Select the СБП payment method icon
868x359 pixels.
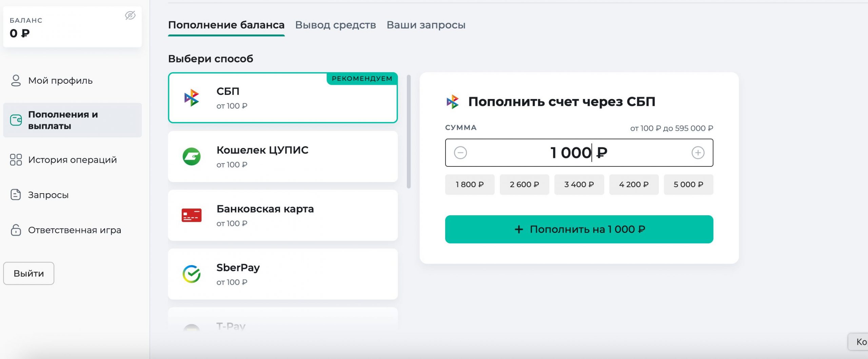point(192,97)
